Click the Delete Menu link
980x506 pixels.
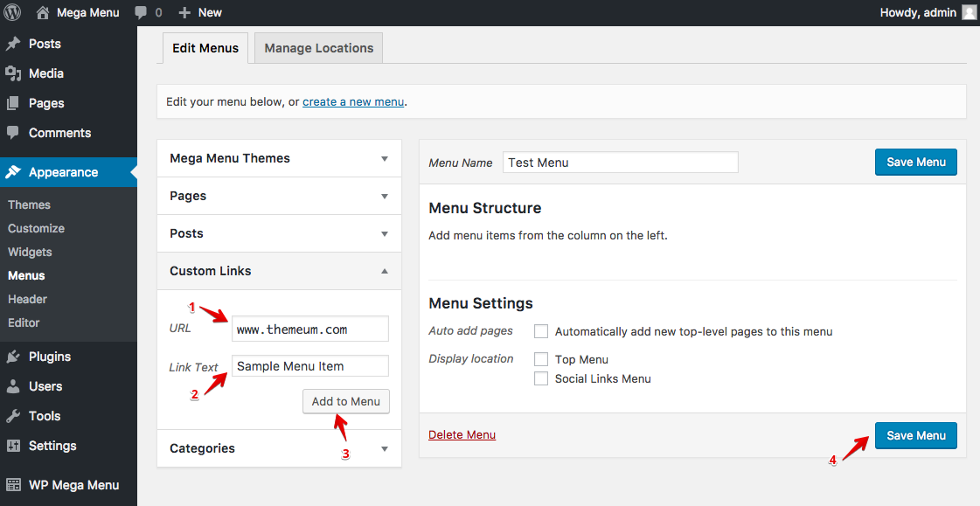(462, 435)
